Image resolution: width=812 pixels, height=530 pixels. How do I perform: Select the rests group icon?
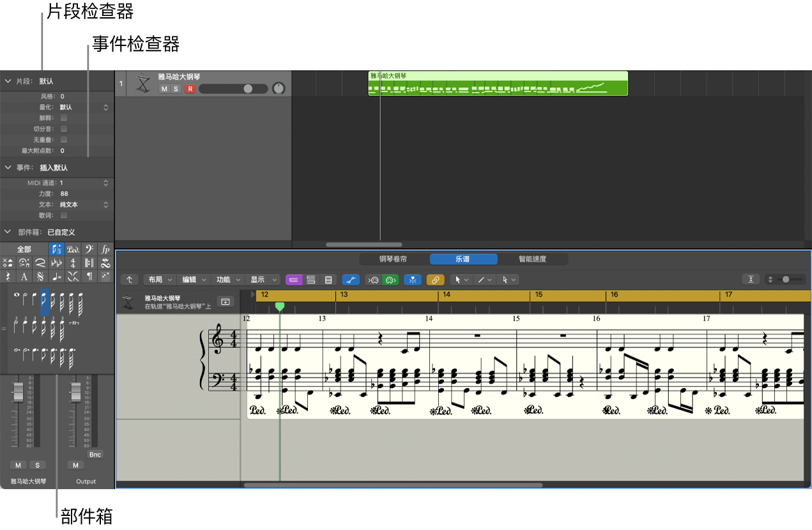(x=8, y=276)
